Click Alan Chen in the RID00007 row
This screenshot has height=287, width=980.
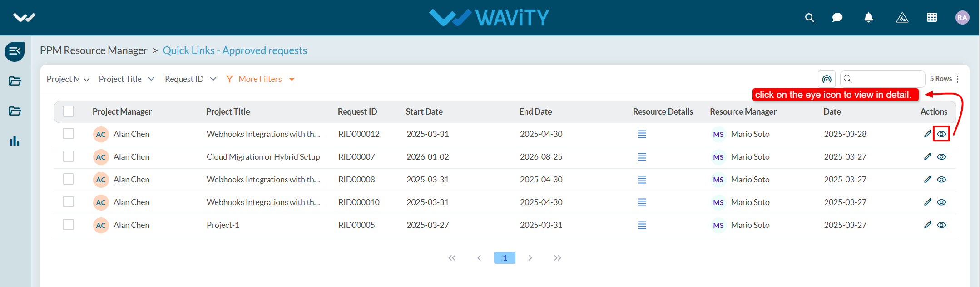tap(131, 157)
